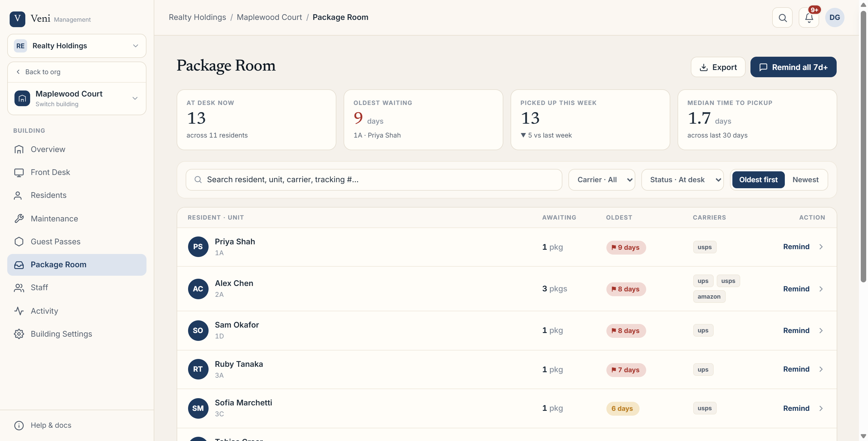Click the SO avatar for Sam Okafor
This screenshot has width=868, height=441.
pos(198,330)
